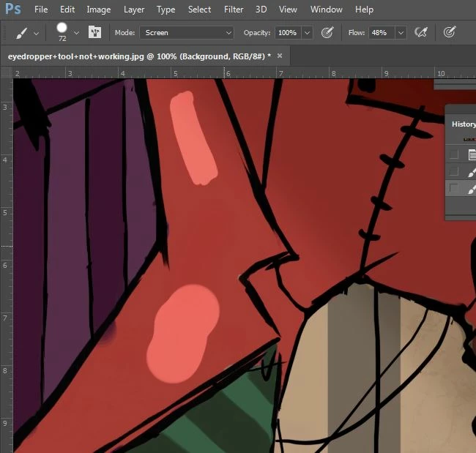Select the middle brush state in History
Image resolution: width=476 pixels, height=453 pixels.
pyautogui.click(x=472, y=172)
